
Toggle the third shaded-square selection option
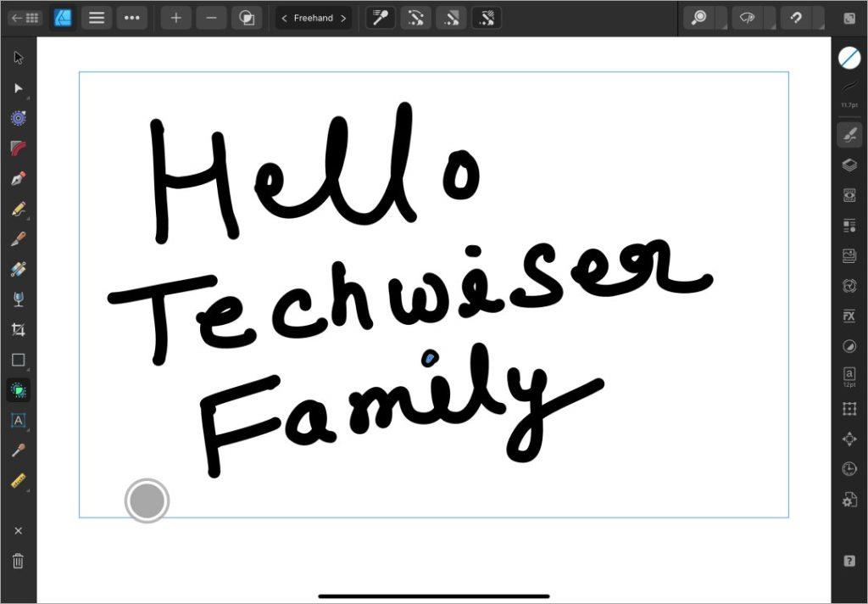[451, 19]
